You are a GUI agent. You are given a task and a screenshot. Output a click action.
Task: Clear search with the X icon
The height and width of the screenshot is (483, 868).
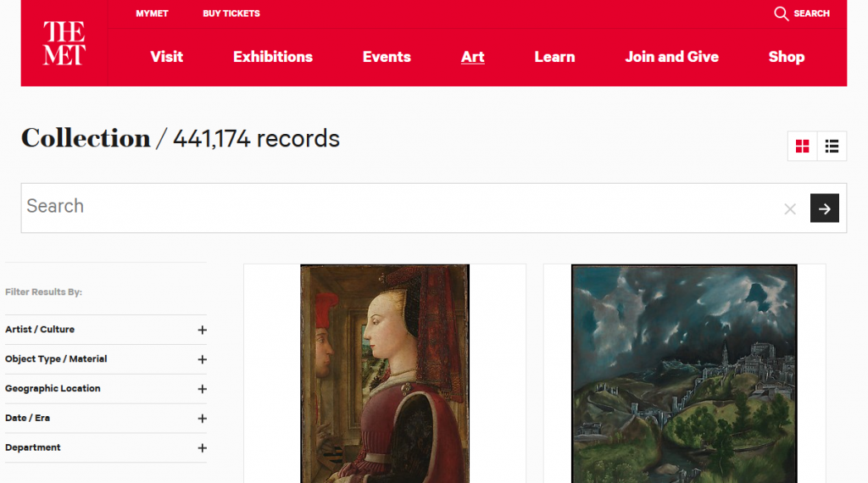(x=790, y=208)
